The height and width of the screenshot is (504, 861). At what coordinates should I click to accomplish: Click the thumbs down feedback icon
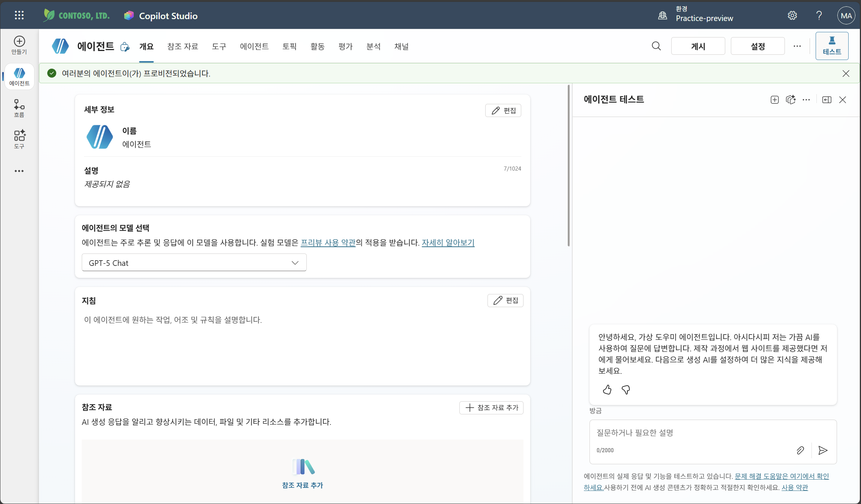pos(626,390)
